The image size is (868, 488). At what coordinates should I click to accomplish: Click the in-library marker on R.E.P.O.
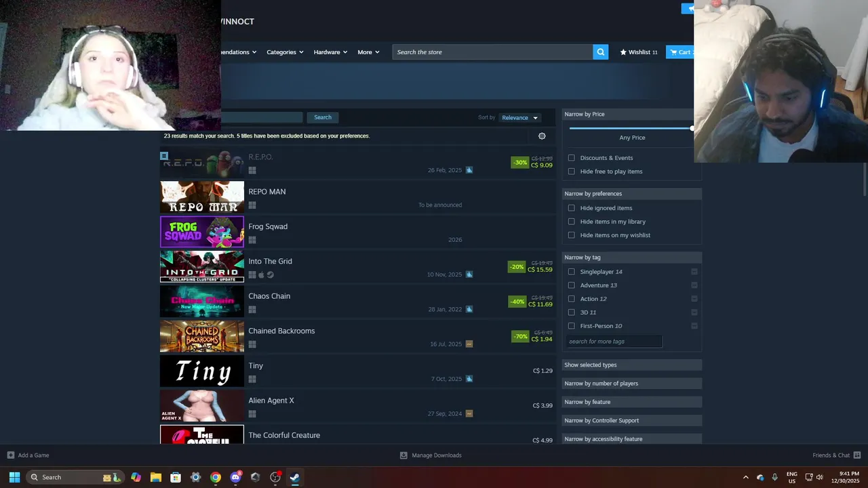[164, 156]
